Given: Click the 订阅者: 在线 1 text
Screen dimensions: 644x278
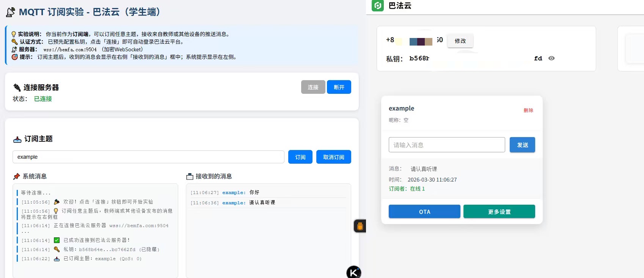Looking at the screenshot, I should (407, 189).
